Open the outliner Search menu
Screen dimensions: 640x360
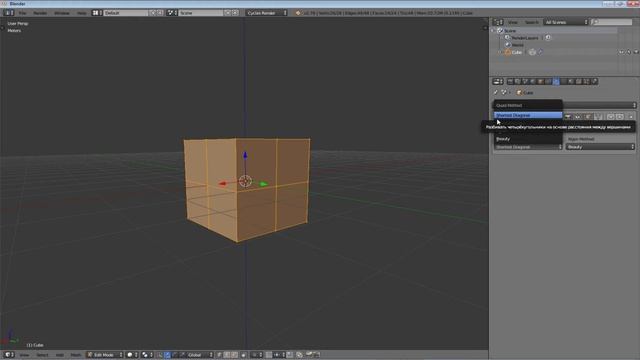[x=531, y=22]
